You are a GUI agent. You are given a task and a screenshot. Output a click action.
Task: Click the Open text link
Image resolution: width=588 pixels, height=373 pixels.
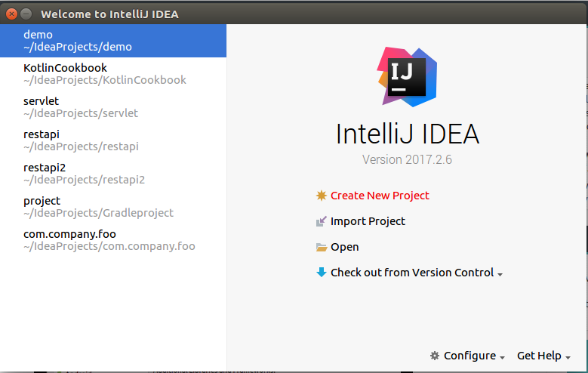tap(345, 248)
